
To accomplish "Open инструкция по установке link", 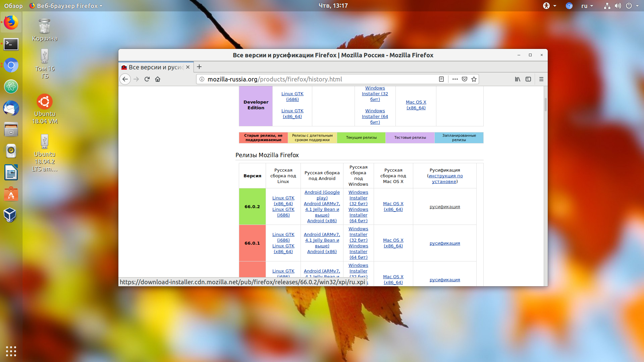I will click(x=446, y=179).
